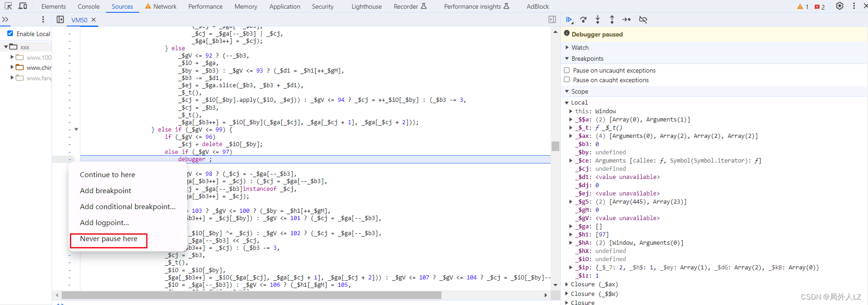Viewport: 868px width, 305px height.
Task: Collapse the xxx folder tree
Action: pyautogui.click(x=6, y=47)
